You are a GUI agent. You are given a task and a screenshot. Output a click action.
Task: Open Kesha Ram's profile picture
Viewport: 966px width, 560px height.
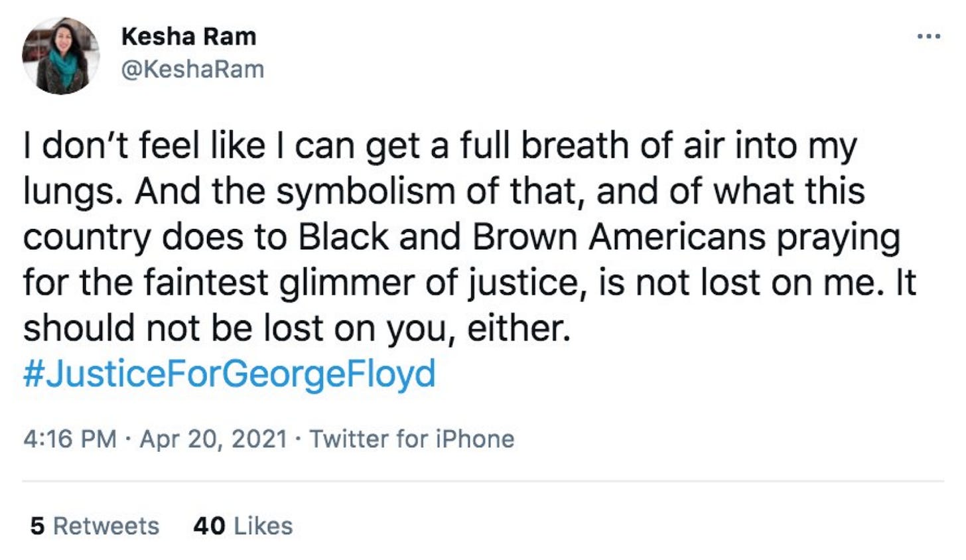click(60, 56)
